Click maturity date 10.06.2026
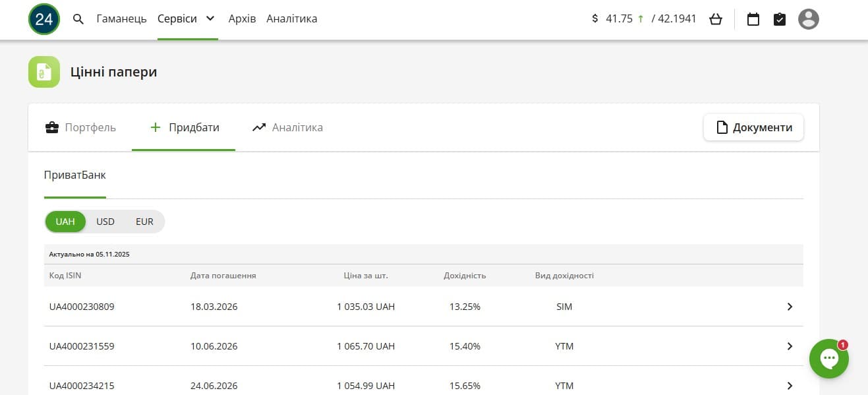Viewport: 868px width, 395px height. pyautogui.click(x=214, y=346)
